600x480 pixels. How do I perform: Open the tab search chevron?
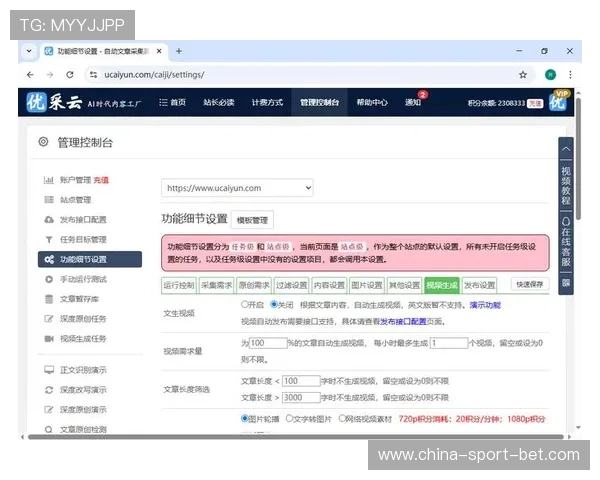pyautogui.click(x=29, y=51)
